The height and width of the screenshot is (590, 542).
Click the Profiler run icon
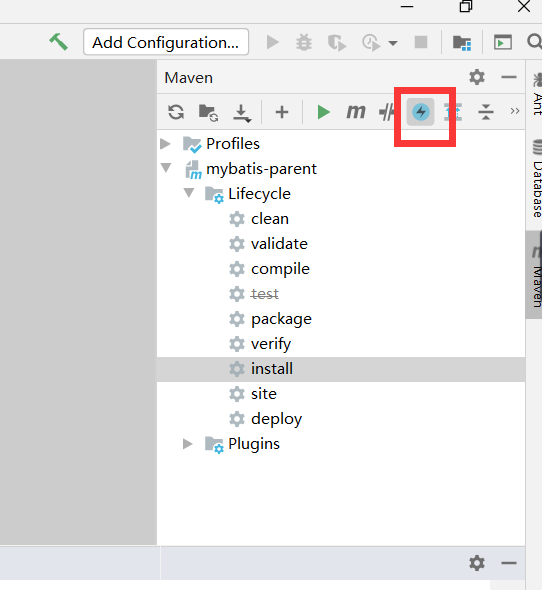(371, 43)
